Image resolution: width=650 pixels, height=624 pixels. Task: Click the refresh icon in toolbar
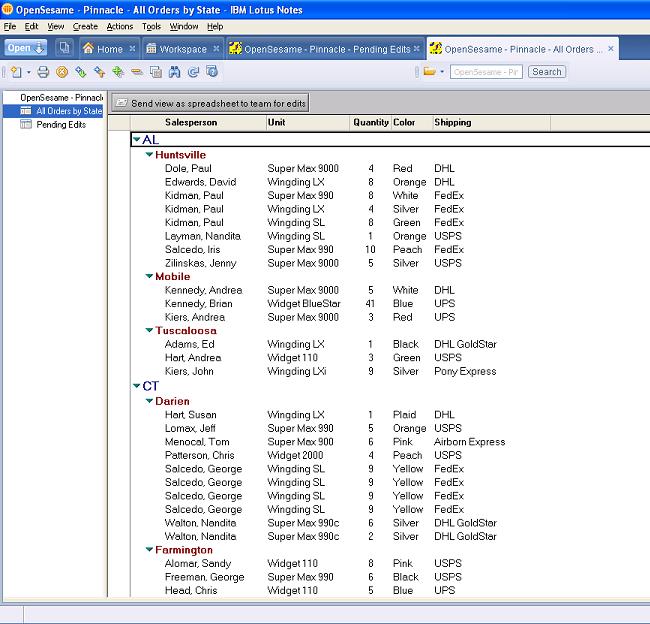coord(193,72)
